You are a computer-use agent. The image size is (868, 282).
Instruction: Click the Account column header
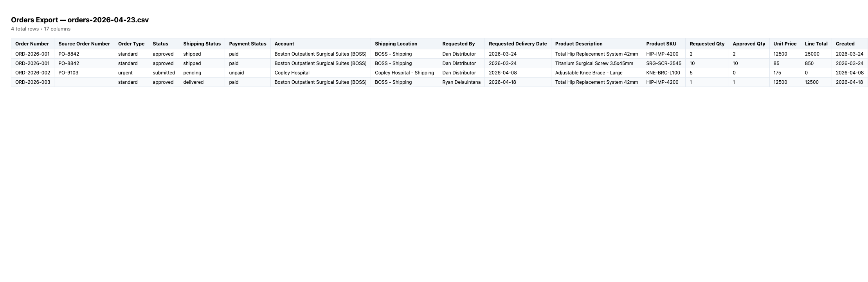point(321,44)
